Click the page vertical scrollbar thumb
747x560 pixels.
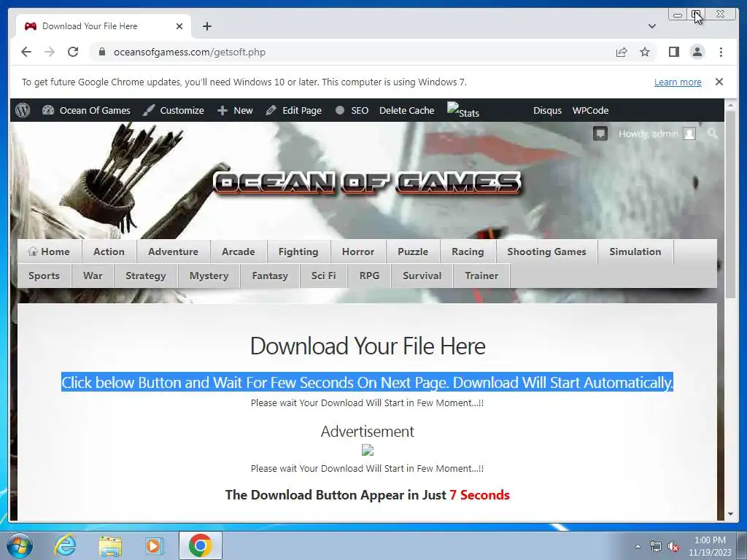click(730, 204)
